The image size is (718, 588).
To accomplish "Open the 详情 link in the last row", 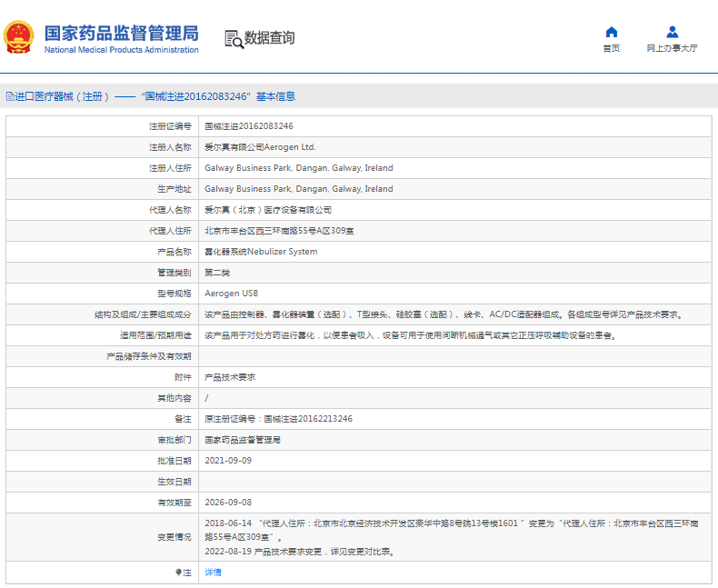I will click(x=213, y=573).
